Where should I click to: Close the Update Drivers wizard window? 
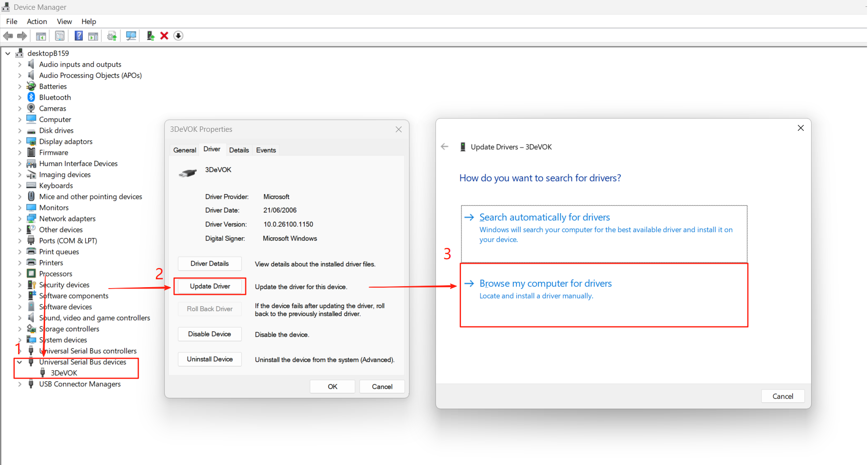801,128
